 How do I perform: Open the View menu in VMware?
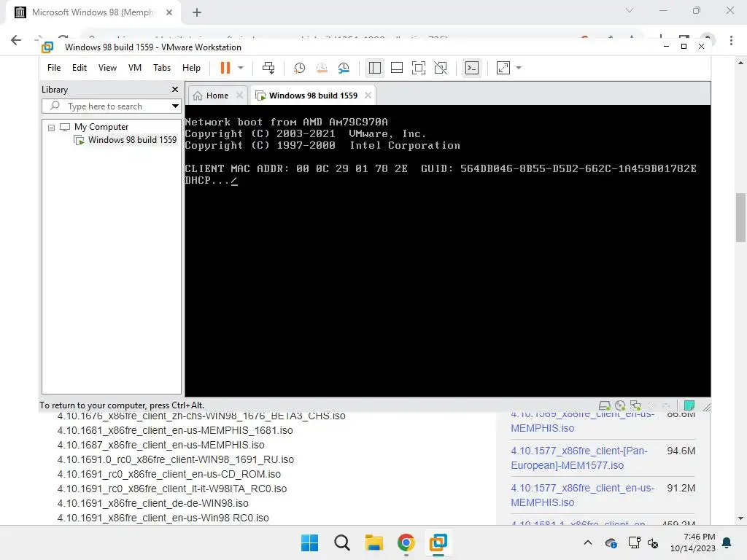coord(107,68)
